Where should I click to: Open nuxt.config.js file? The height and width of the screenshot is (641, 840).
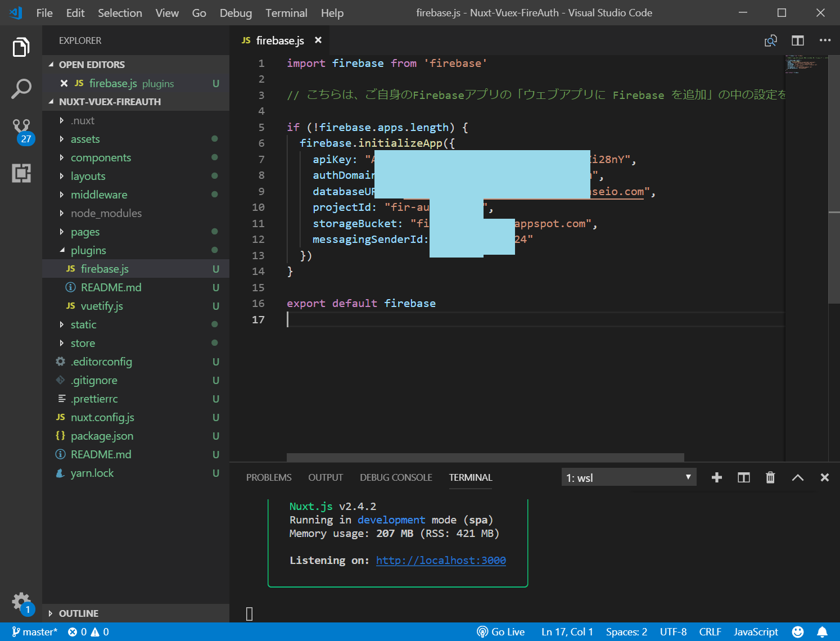click(136, 417)
